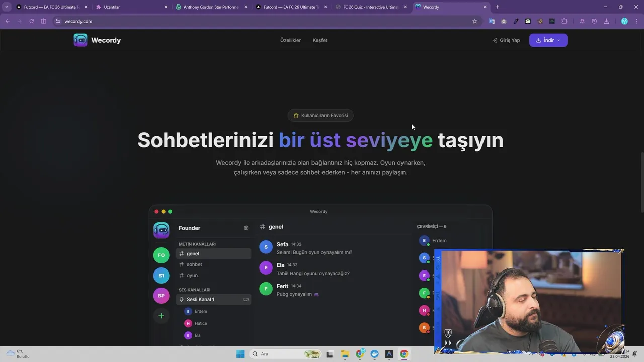Select the S1 server icon
The width and height of the screenshot is (644, 362).
pyautogui.click(x=161, y=276)
